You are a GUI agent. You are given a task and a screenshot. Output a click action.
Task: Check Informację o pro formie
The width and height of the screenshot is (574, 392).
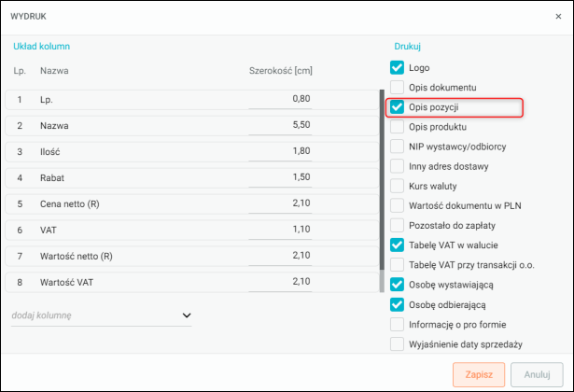[x=398, y=324]
